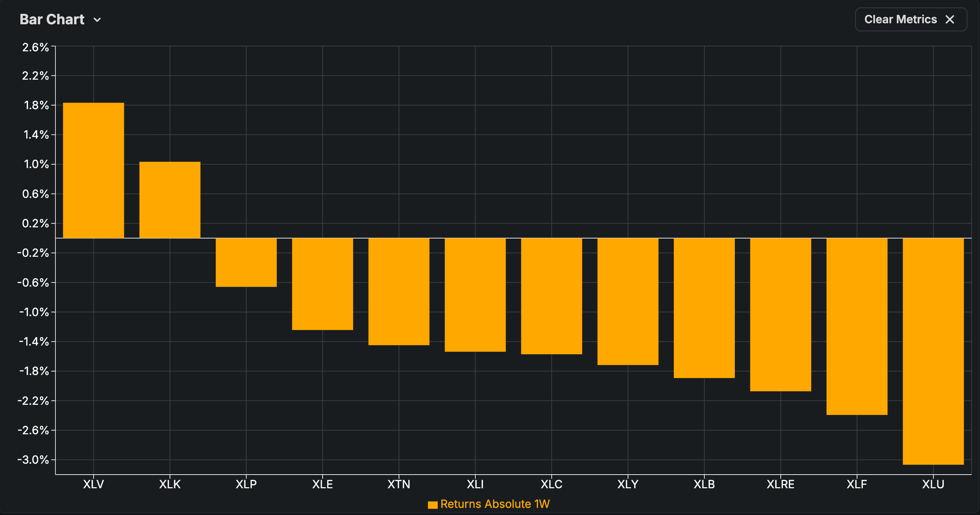The image size is (980, 515).
Task: Click the XLV axis label
Action: (x=93, y=484)
